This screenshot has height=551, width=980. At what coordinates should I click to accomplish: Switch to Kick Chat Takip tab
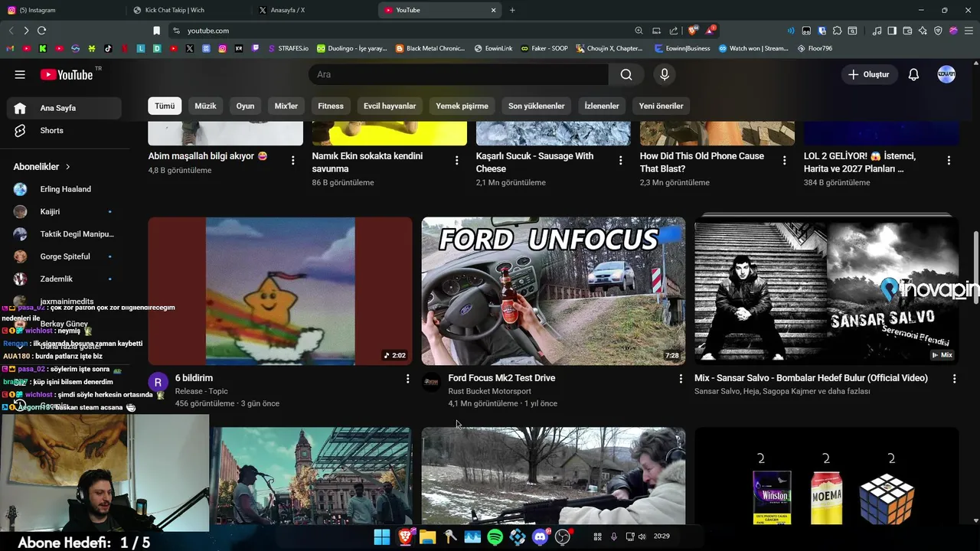coord(188,10)
